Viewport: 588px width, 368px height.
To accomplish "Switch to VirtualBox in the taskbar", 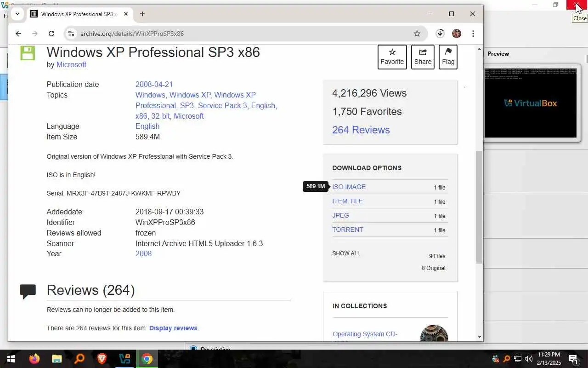I will click(x=124, y=359).
